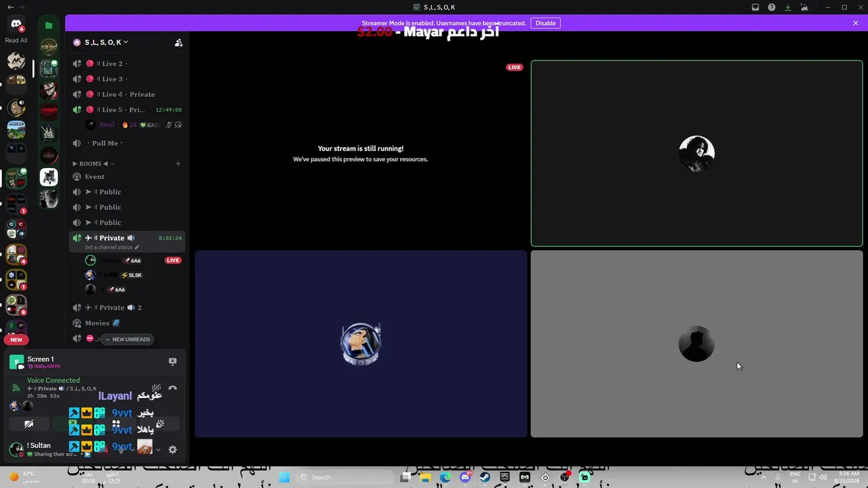Expand the S,L,S,O,K server menu

pos(106,42)
